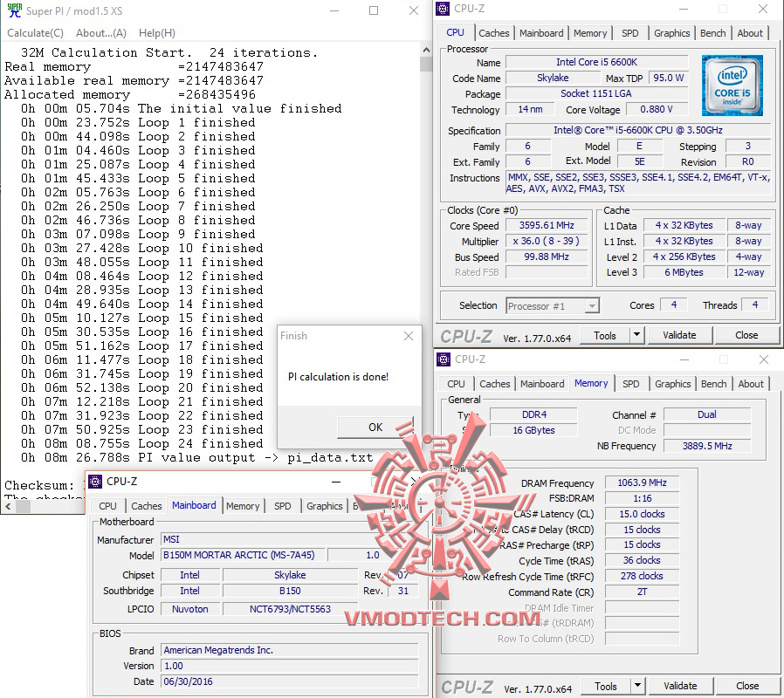Viewport: 784px width, 698px height.
Task: Click CPU-Z app icon in Memory window title
Action: pos(443,359)
